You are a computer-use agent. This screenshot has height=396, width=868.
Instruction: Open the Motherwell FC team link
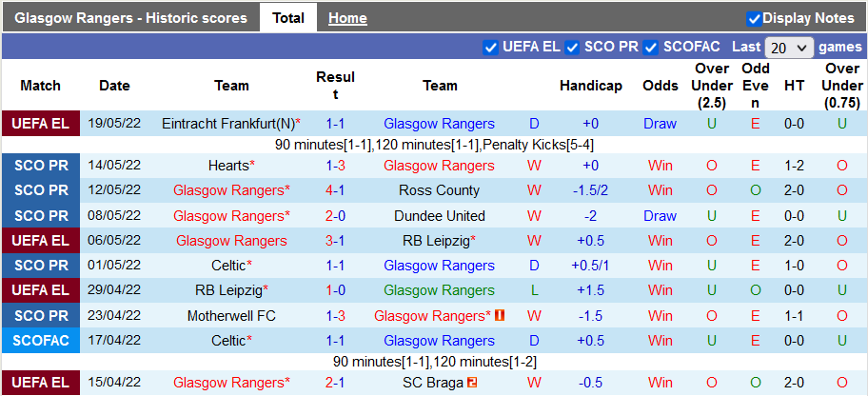[231, 316]
